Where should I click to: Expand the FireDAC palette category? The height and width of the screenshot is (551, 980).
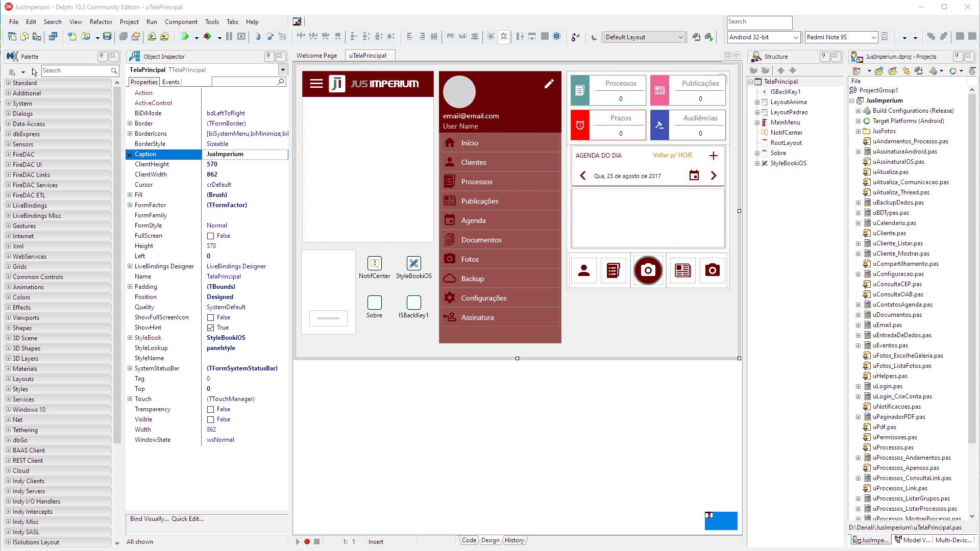(x=8, y=154)
